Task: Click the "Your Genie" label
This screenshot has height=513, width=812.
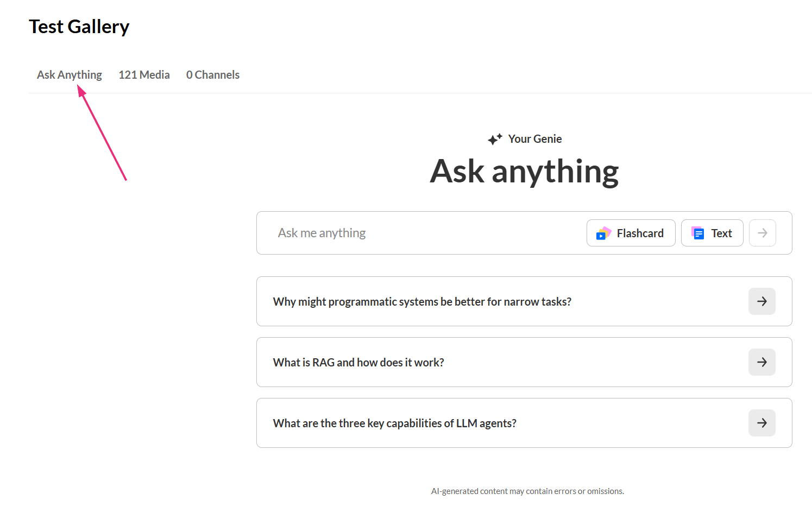Action: [534, 139]
